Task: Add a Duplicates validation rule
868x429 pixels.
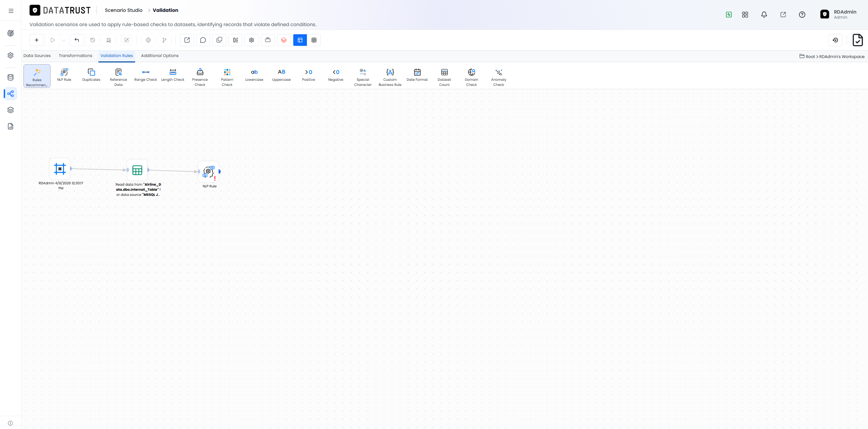Action: [x=91, y=75]
